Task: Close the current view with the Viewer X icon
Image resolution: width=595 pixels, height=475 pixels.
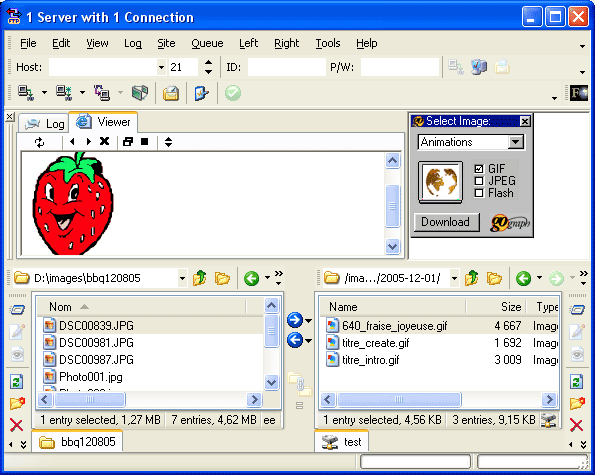Action: pyautogui.click(x=104, y=142)
